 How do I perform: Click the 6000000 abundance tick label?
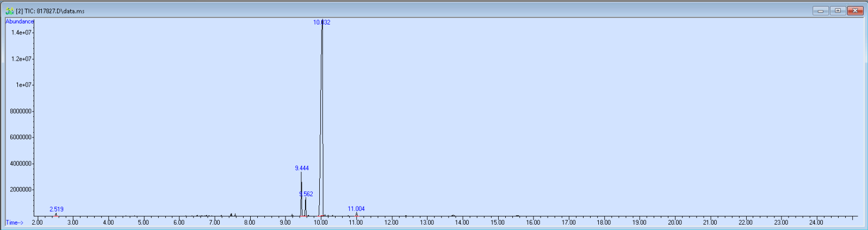pos(21,138)
